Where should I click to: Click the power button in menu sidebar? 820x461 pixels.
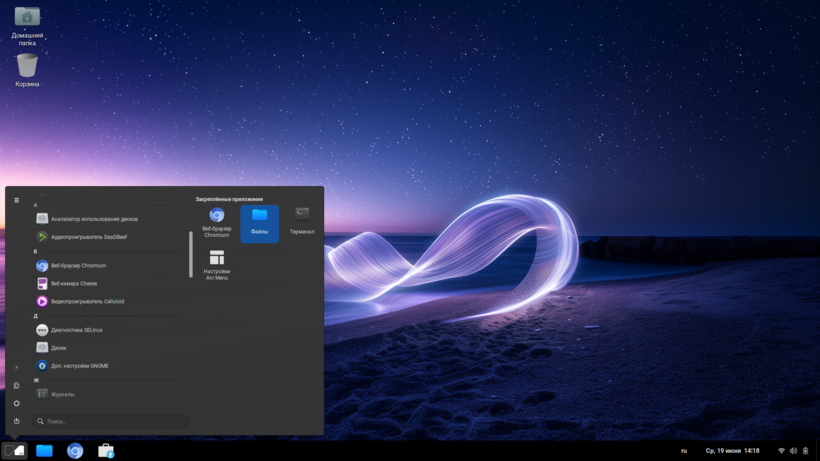coord(16,421)
